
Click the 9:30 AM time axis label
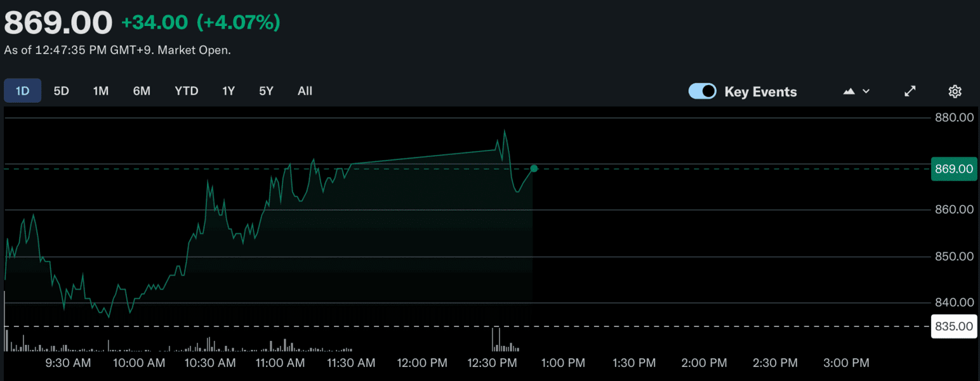69,363
